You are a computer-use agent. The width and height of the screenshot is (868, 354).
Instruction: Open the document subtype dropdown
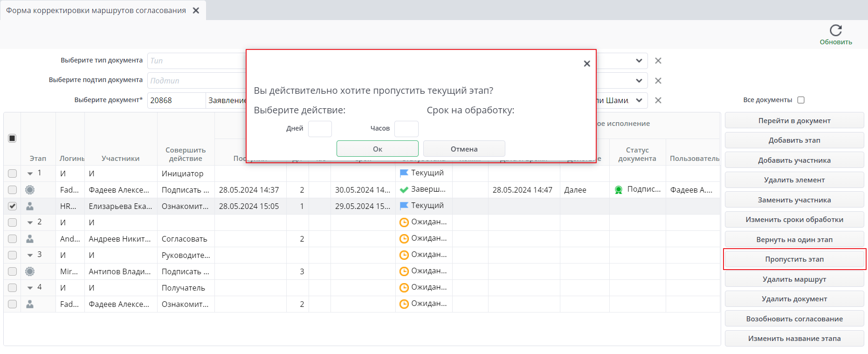(639, 81)
